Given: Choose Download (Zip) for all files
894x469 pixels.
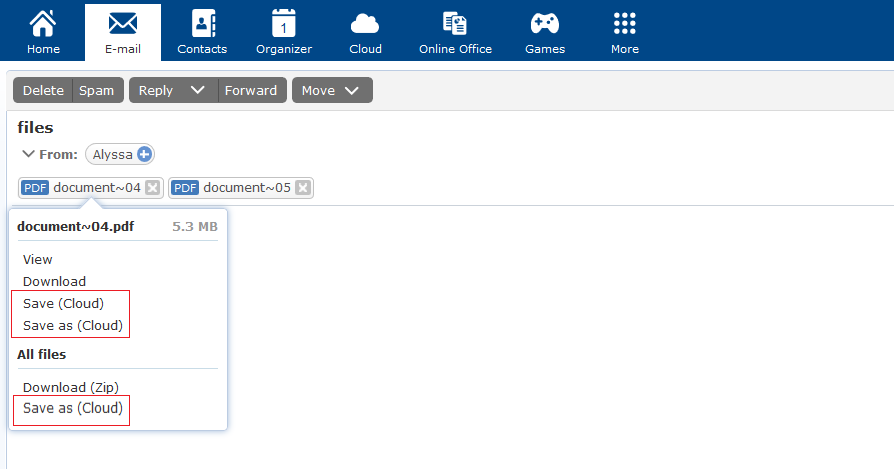Looking at the screenshot, I should [x=71, y=388].
